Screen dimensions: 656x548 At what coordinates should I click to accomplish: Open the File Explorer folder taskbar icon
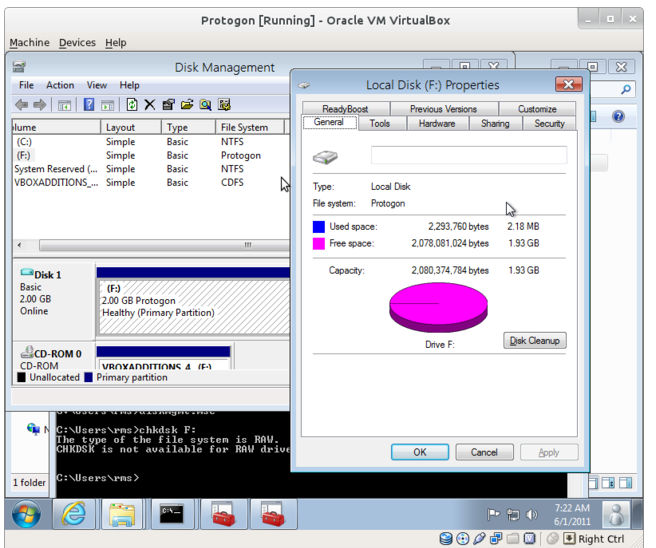tap(122, 515)
